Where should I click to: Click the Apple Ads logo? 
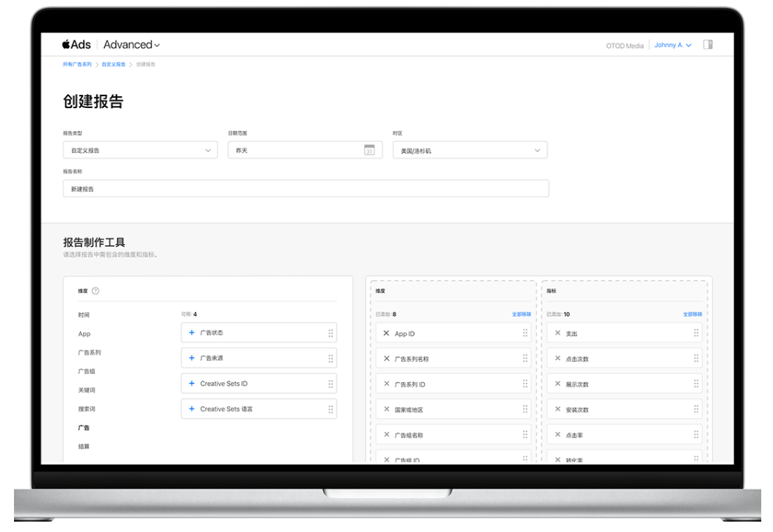point(76,44)
